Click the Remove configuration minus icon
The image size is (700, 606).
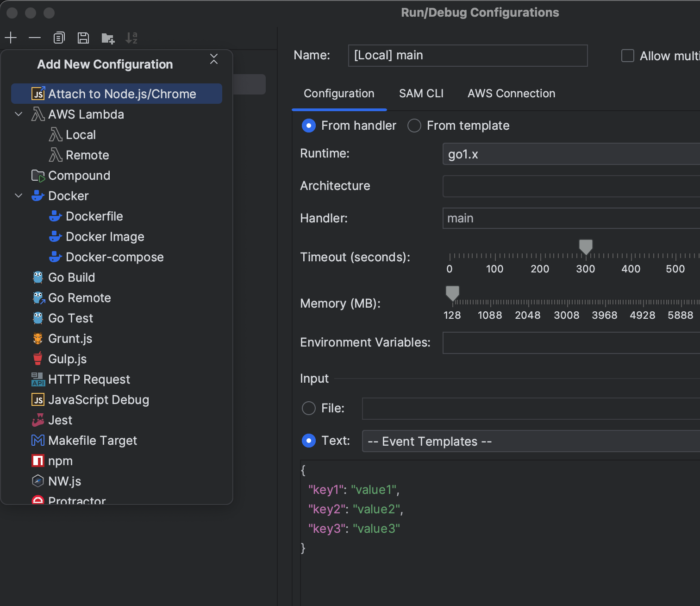35,38
